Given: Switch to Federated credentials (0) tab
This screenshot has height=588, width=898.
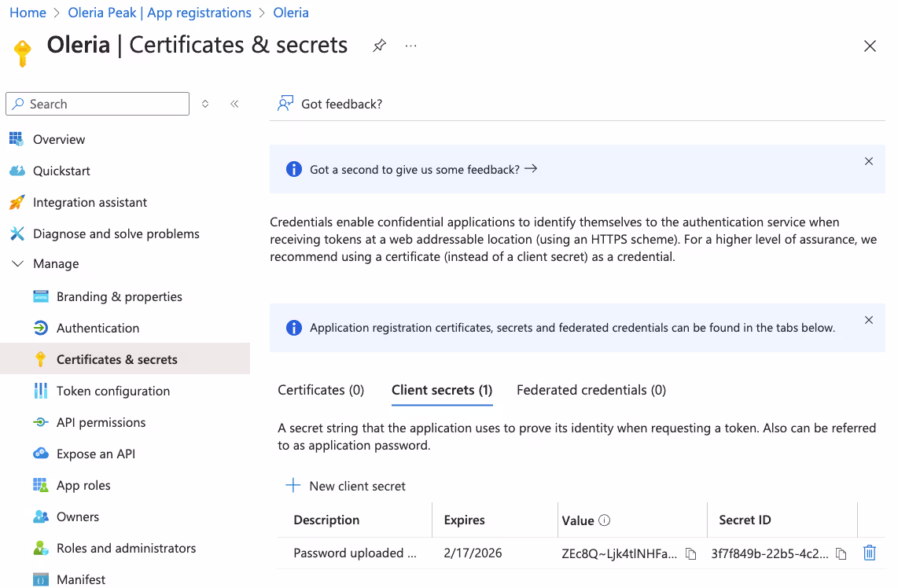Looking at the screenshot, I should [x=591, y=390].
